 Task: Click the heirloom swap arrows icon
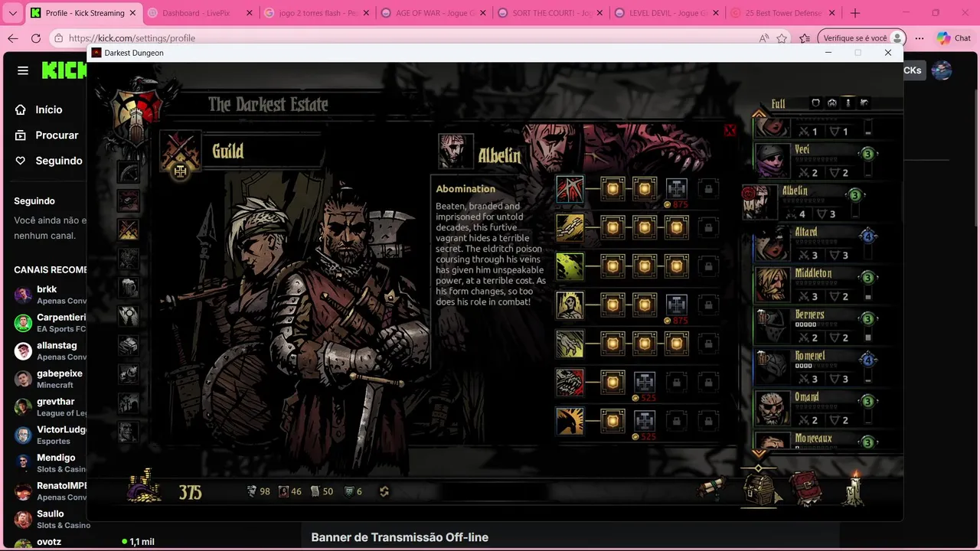384,491
